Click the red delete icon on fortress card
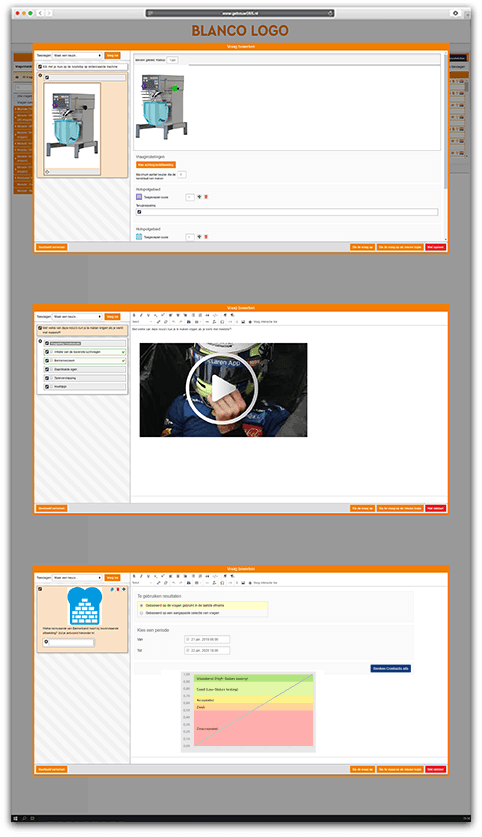Image resolution: width=482 pixels, height=837 pixels. [118, 589]
